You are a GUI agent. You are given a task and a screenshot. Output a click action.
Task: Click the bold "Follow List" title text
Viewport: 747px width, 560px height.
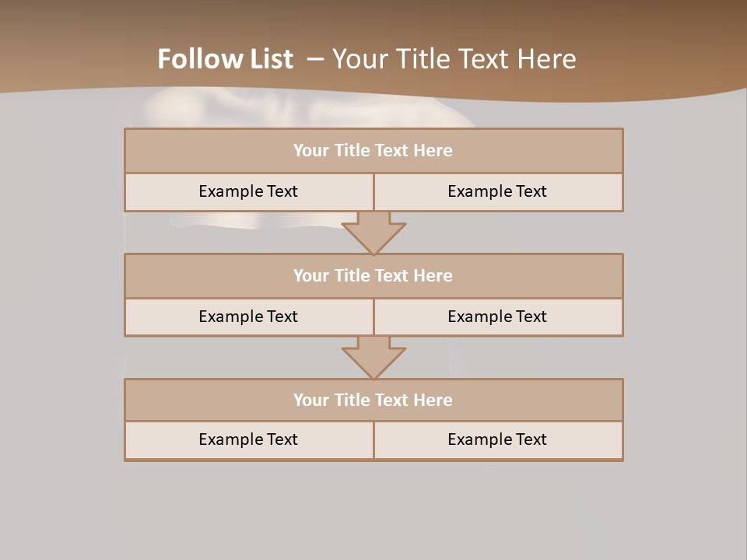[226, 59]
